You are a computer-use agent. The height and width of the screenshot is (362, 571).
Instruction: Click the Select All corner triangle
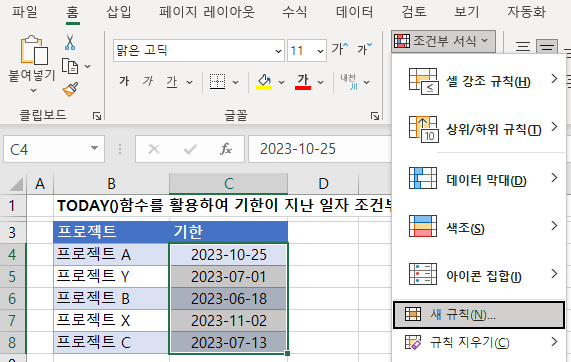[x=16, y=184]
